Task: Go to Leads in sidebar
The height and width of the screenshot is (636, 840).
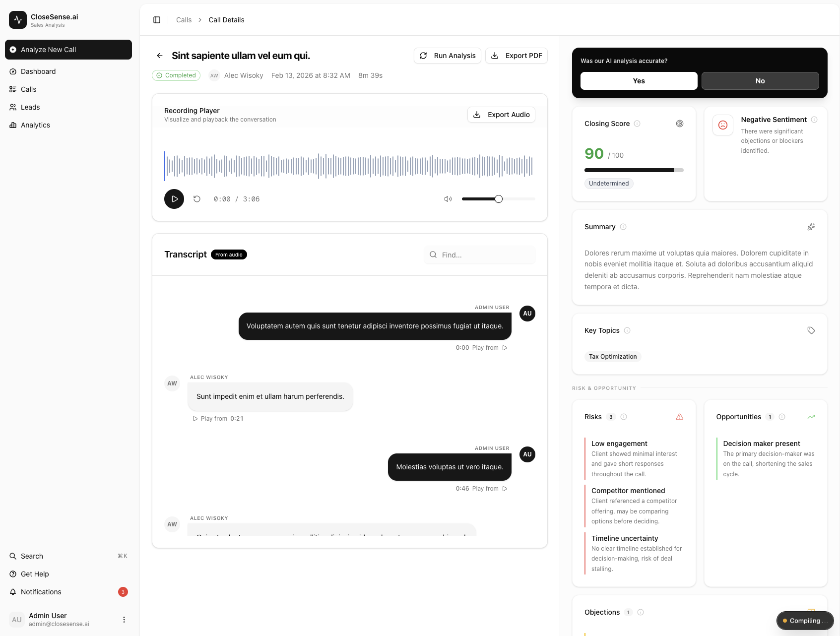Action: click(30, 107)
